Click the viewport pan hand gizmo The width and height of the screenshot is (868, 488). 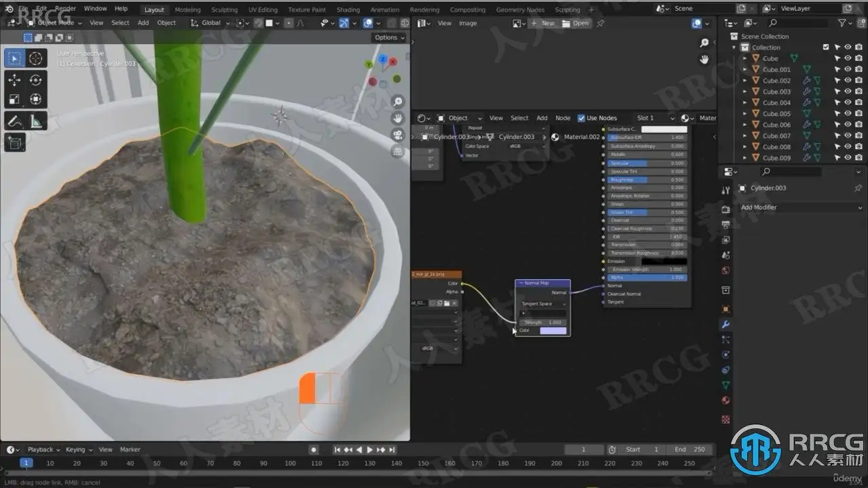click(398, 118)
